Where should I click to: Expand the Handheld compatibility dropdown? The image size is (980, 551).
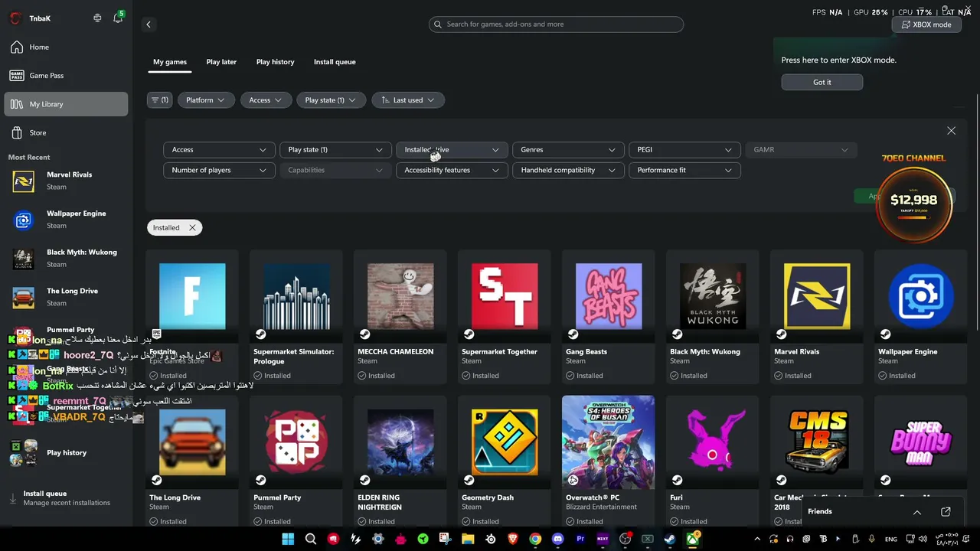coord(568,171)
